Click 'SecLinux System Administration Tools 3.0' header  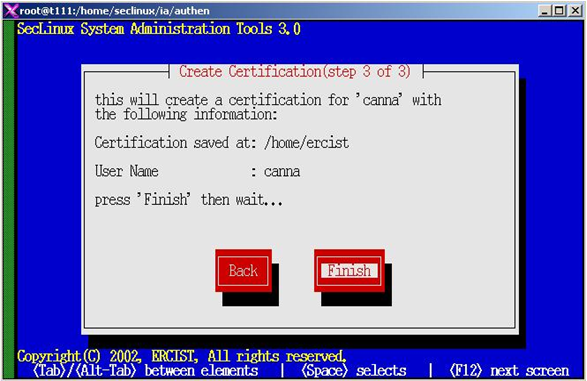[x=159, y=29]
